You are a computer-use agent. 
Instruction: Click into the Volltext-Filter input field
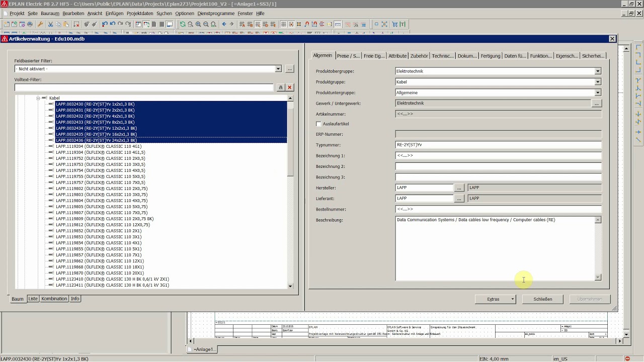(144, 87)
